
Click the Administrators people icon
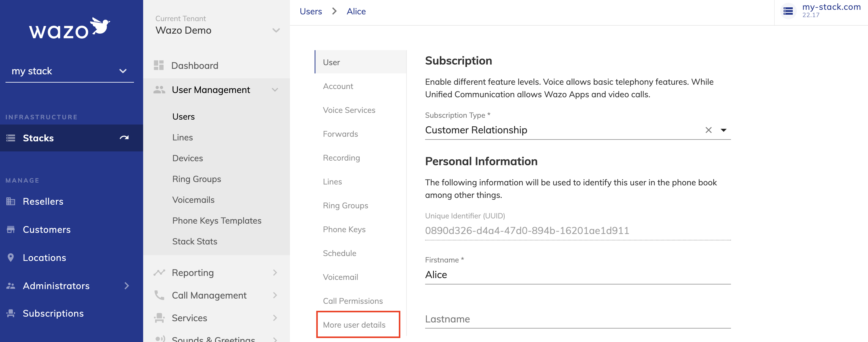pos(11,286)
